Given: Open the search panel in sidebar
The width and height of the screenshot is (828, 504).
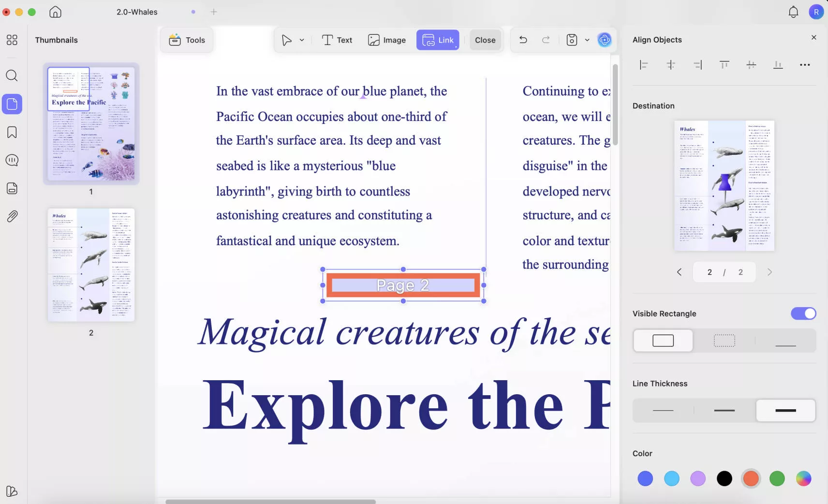Looking at the screenshot, I should point(12,75).
